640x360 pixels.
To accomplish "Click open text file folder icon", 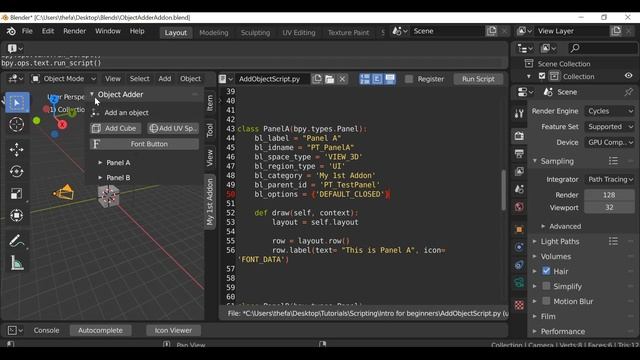I will coord(330,79).
